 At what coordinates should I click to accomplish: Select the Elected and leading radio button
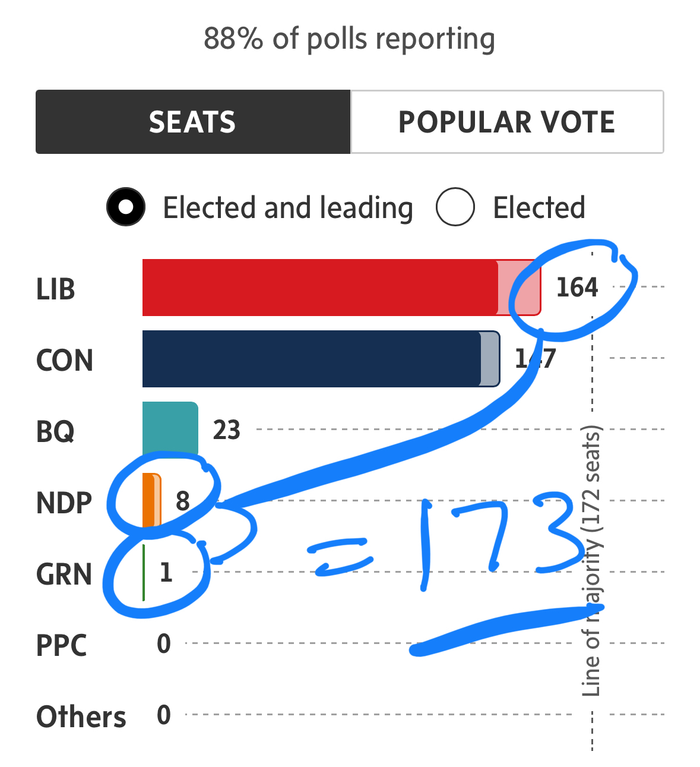tap(126, 207)
